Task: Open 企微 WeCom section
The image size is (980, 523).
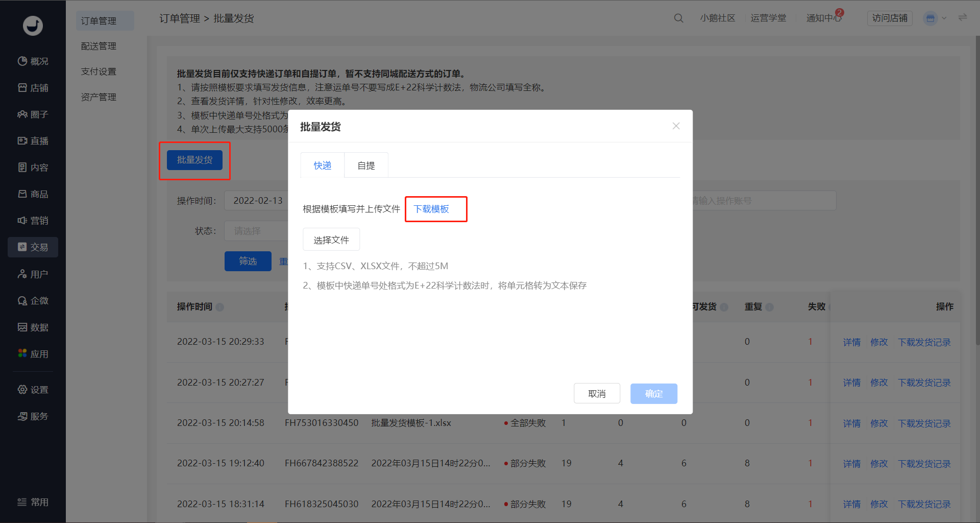Action: point(33,301)
